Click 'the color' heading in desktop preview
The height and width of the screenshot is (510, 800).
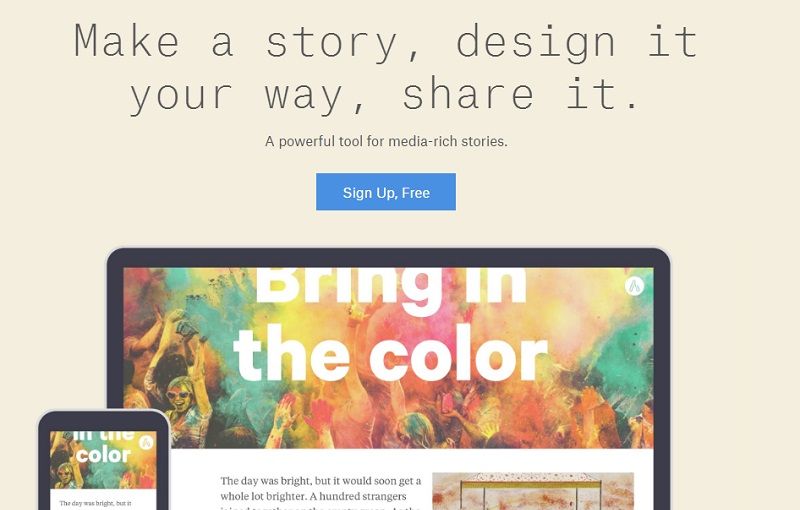(x=390, y=354)
